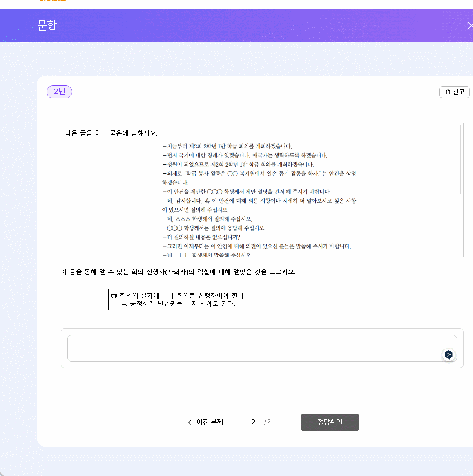The image size is (473, 476).
Task: Select option ㉠ about following meeting procedure
Action: pos(178,295)
